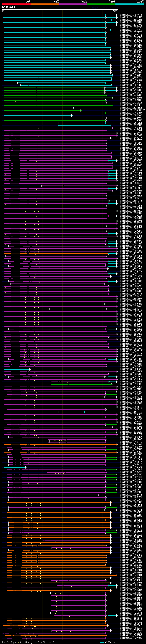Viewport: 146px width, 644px height.
Task: Open hit UniRef100_A4S8L5
Action: point(131,105)
